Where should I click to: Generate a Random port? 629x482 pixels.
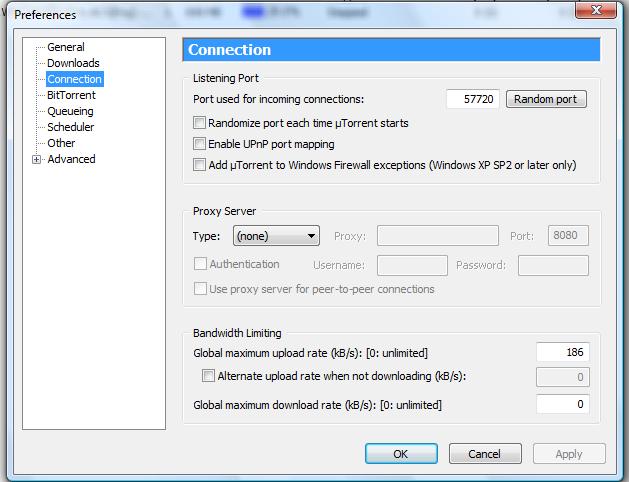click(546, 99)
